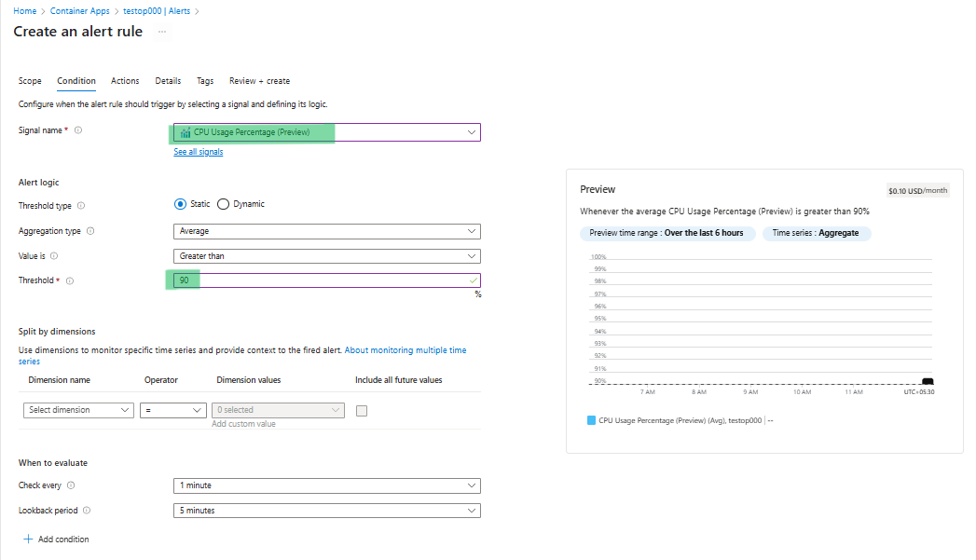Click the info icon beside Value is
The width and height of the screenshot is (976, 560).
(x=54, y=255)
